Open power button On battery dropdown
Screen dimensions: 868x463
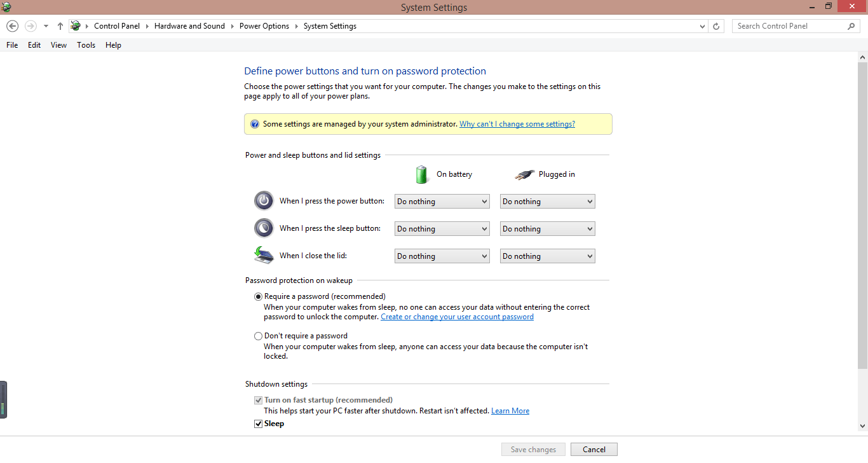(x=442, y=202)
